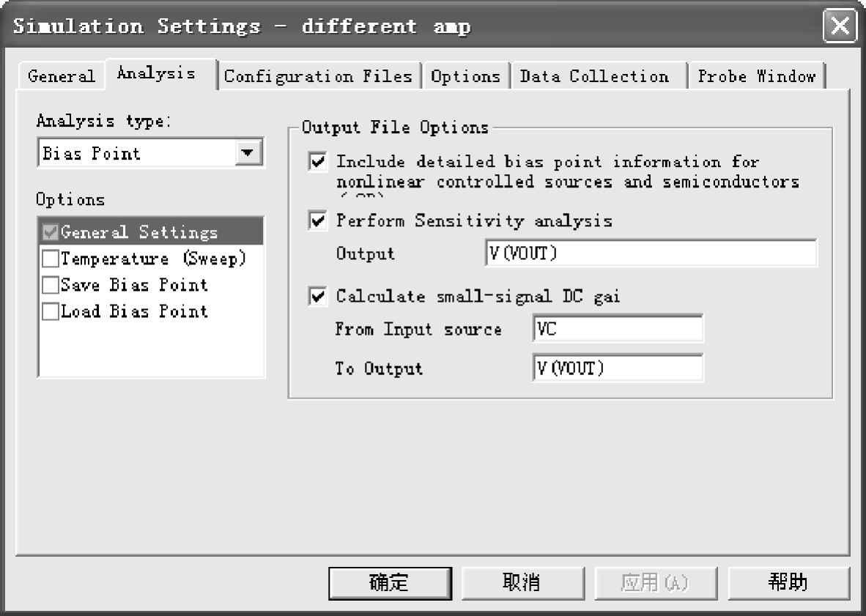866x616 pixels.
Task: Open the Configuration Files tab
Action: pyautogui.click(x=319, y=75)
